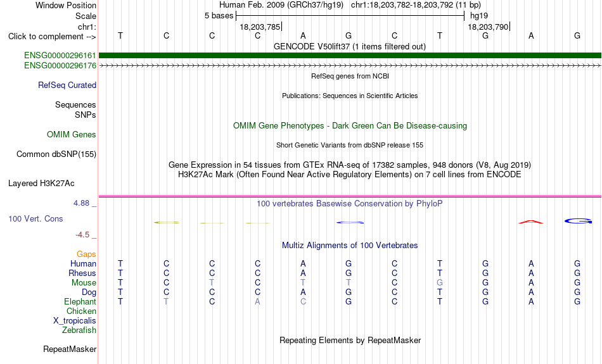Click the large blue G logo at PhyloP track end
This screenshot has height=364, width=602.
pyautogui.click(x=578, y=221)
